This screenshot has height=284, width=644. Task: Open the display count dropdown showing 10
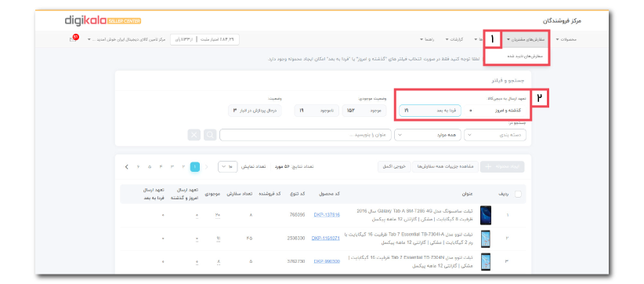click(x=228, y=167)
